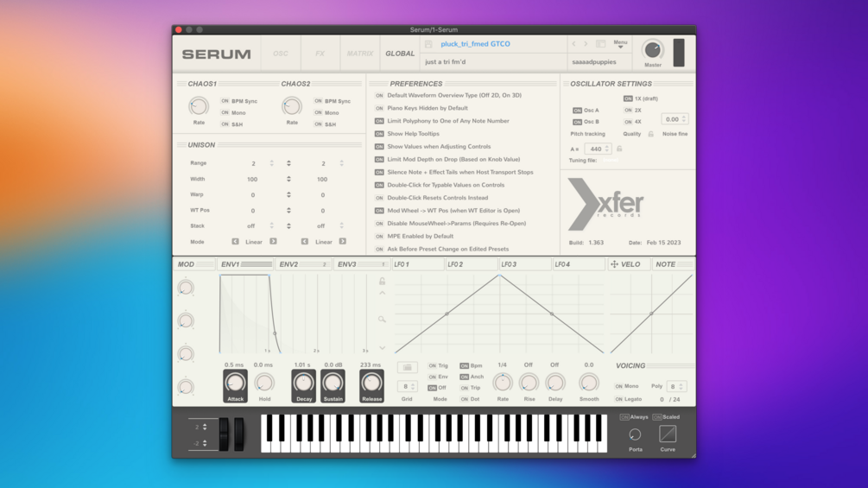This screenshot has width=868, height=488.
Task: Click linked Width up-down arrows
Action: (288, 180)
